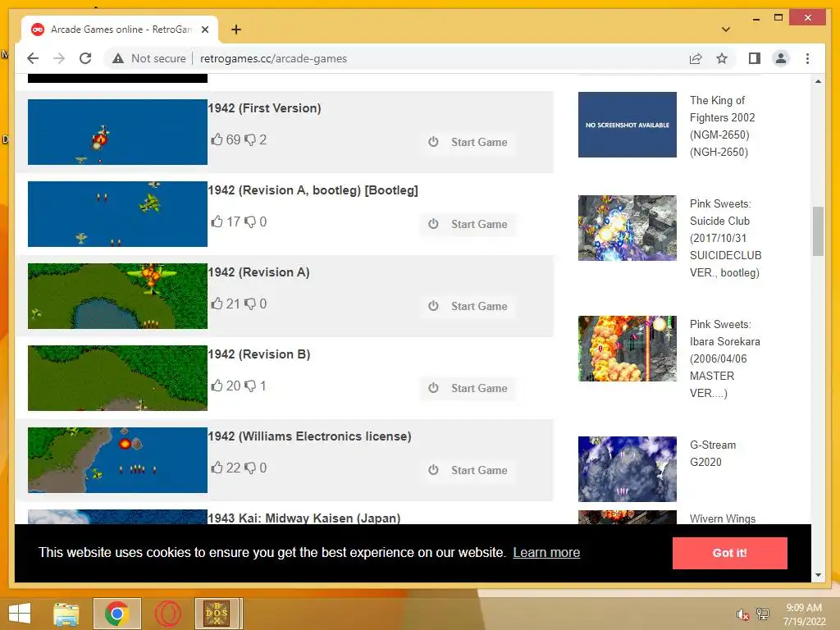The width and height of the screenshot is (840, 630).
Task: Select the Arcade Games online tab
Action: coord(120,30)
